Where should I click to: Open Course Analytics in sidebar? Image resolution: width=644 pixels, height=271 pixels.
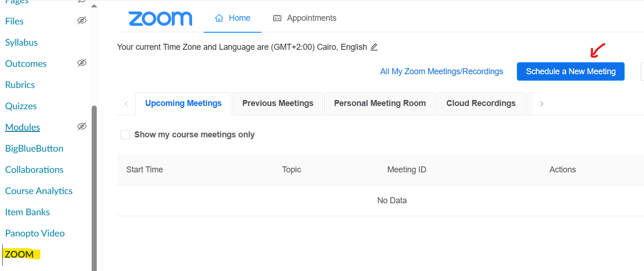[x=39, y=191]
